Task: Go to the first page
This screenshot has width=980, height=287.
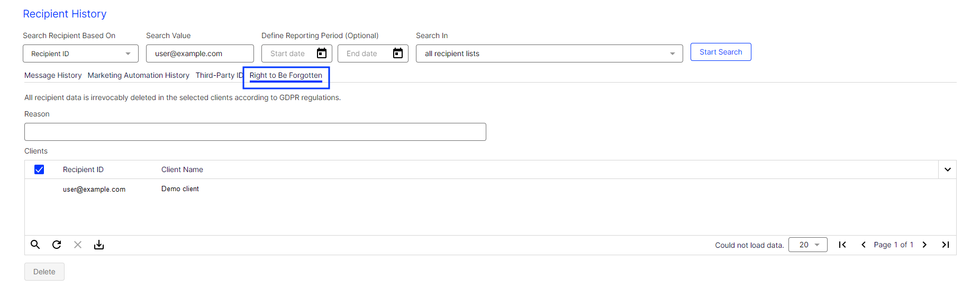Action: click(842, 245)
